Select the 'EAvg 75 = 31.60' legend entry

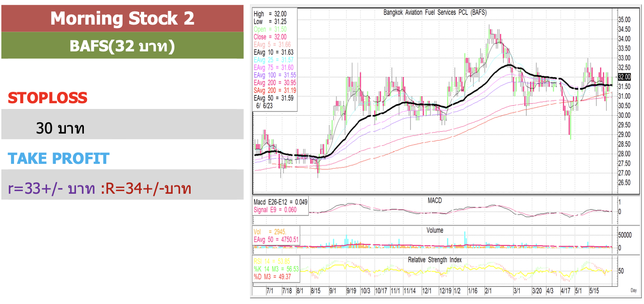[274, 67]
